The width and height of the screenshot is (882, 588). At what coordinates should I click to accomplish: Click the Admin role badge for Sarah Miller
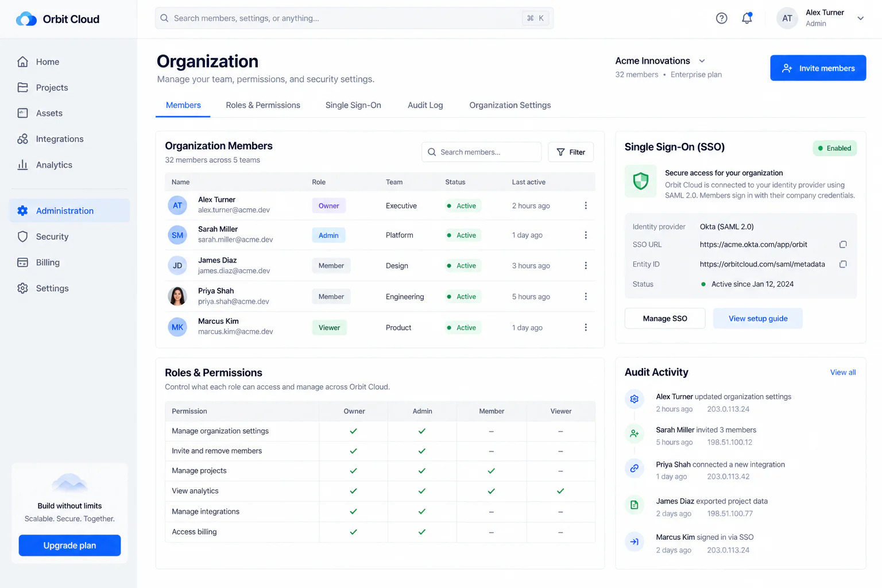coord(328,235)
